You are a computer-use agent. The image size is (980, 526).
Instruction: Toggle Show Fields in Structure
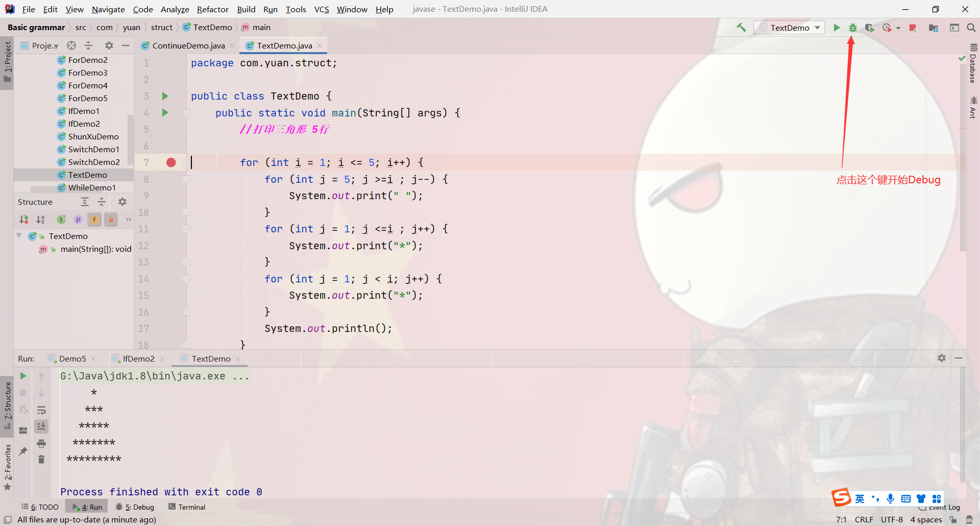[x=94, y=220]
